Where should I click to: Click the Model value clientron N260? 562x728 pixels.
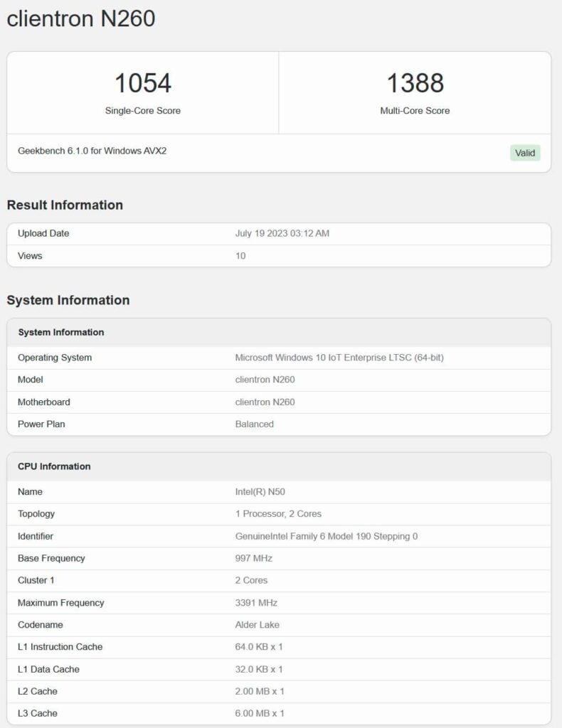click(265, 380)
